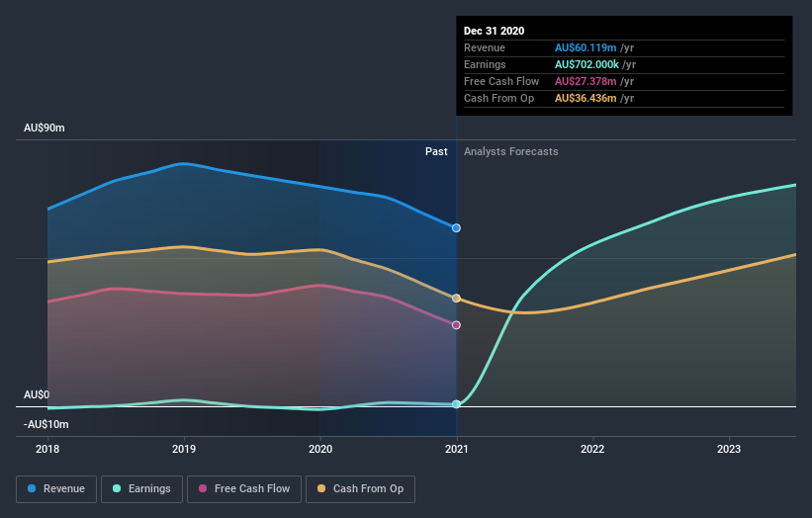Image resolution: width=812 pixels, height=518 pixels.
Task: Click the Revenue row label in tooltip
Action: pos(485,47)
